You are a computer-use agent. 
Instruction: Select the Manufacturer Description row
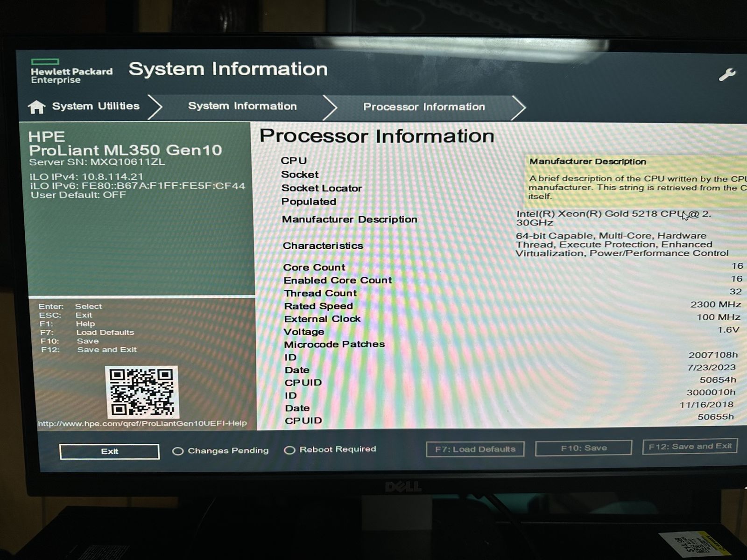click(349, 219)
